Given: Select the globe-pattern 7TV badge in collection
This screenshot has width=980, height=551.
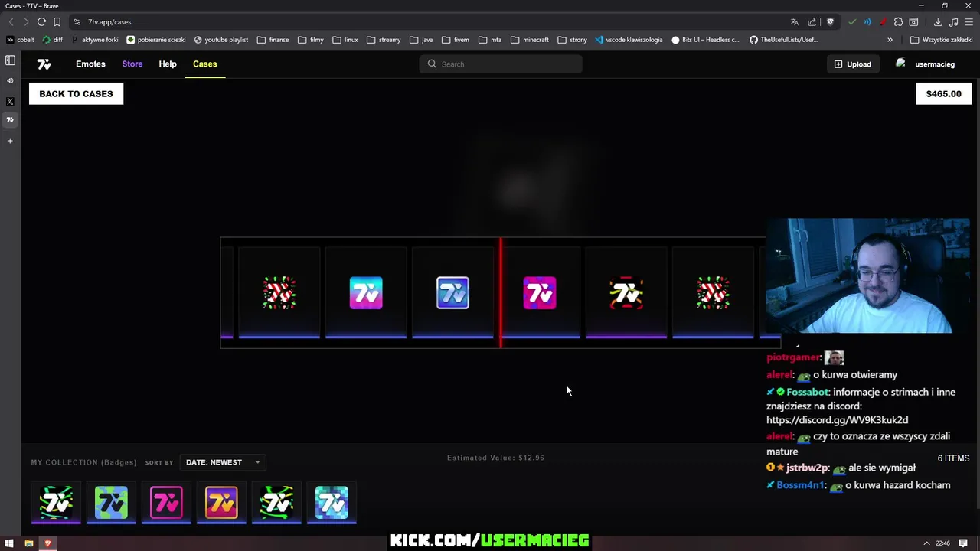Looking at the screenshot, I should (x=111, y=503).
